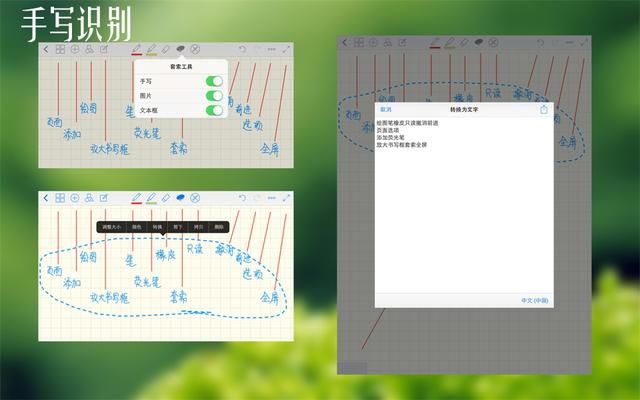Tap back arrow in dimmed 转换为文字 screenshot
Screen dimensions: 640x400
tap(344, 42)
